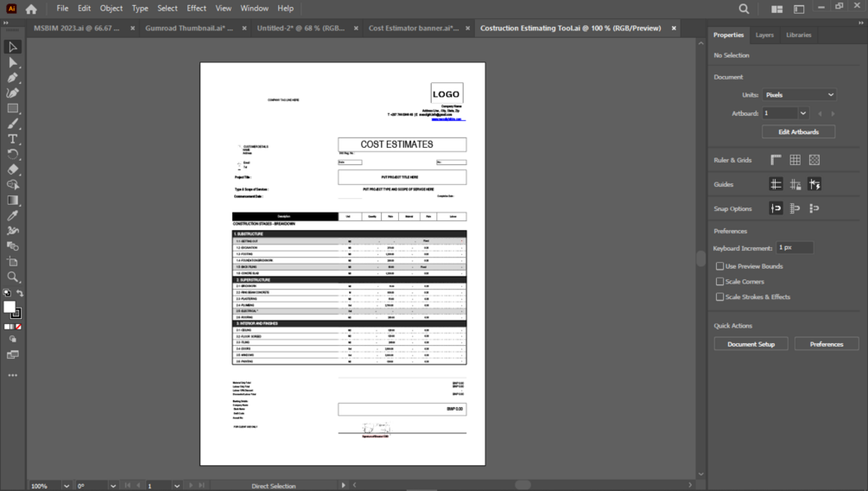Select the Curvature tool

[x=12, y=93]
